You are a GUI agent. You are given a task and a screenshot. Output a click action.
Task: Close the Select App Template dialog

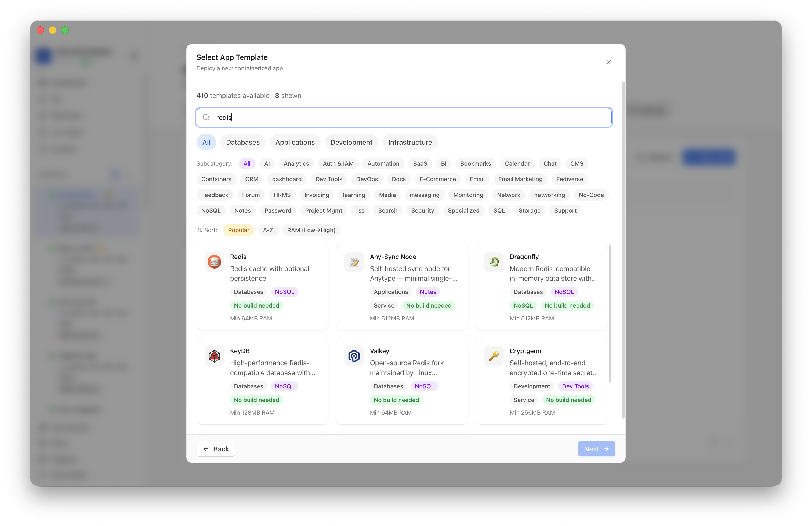[608, 62]
